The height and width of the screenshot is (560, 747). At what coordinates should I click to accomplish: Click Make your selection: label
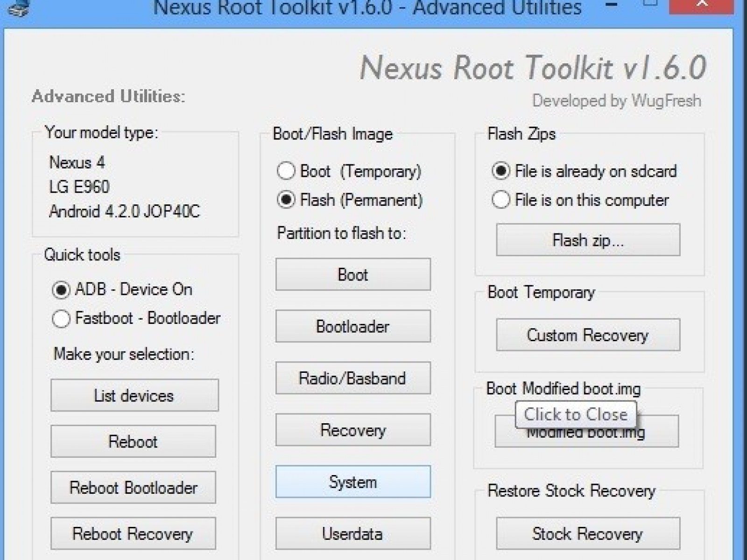tap(124, 354)
